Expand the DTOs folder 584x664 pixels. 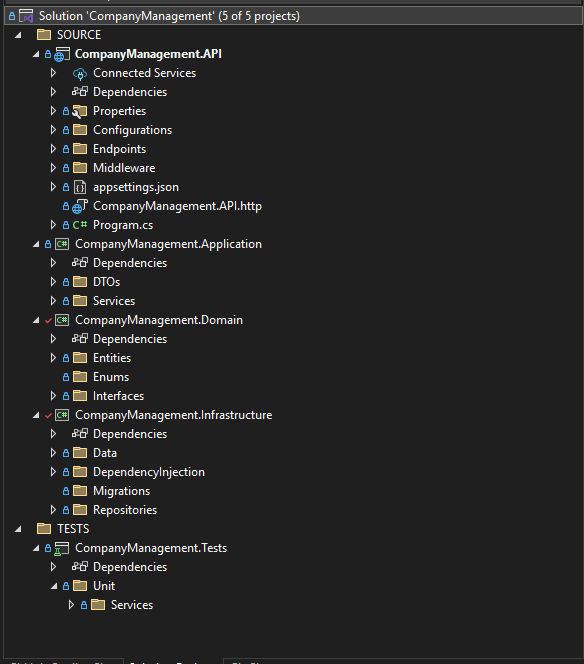pos(53,282)
